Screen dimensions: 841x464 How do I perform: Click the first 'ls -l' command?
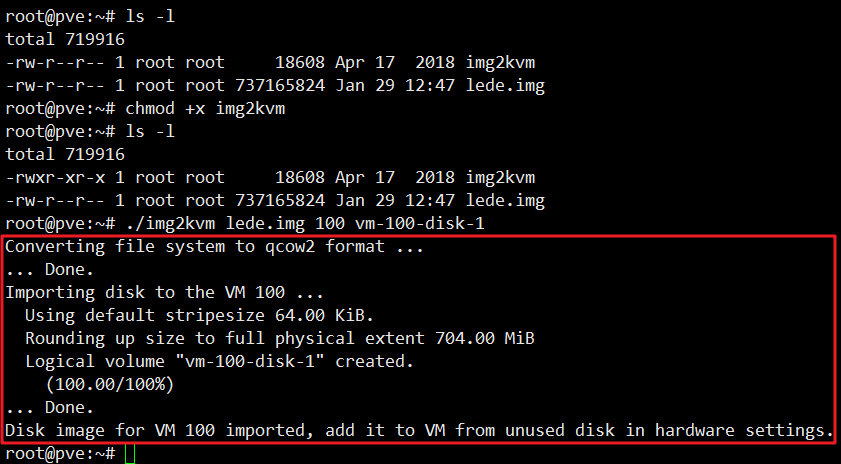click(x=150, y=16)
